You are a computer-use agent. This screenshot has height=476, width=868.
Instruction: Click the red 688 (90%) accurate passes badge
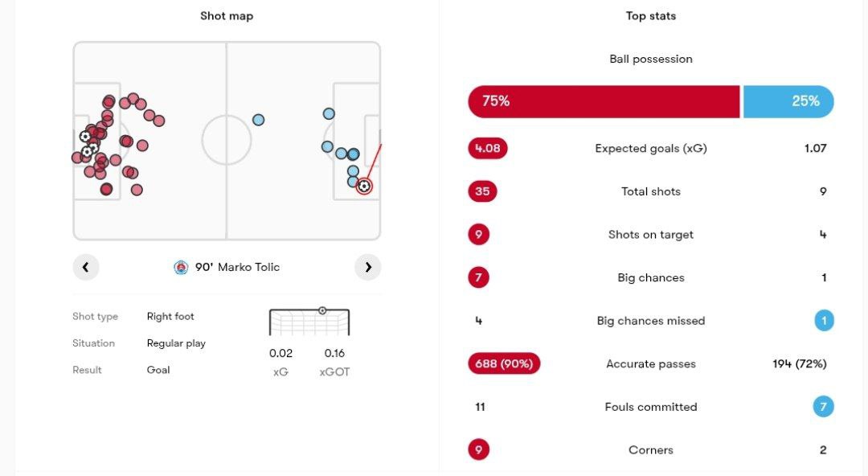point(504,363)
